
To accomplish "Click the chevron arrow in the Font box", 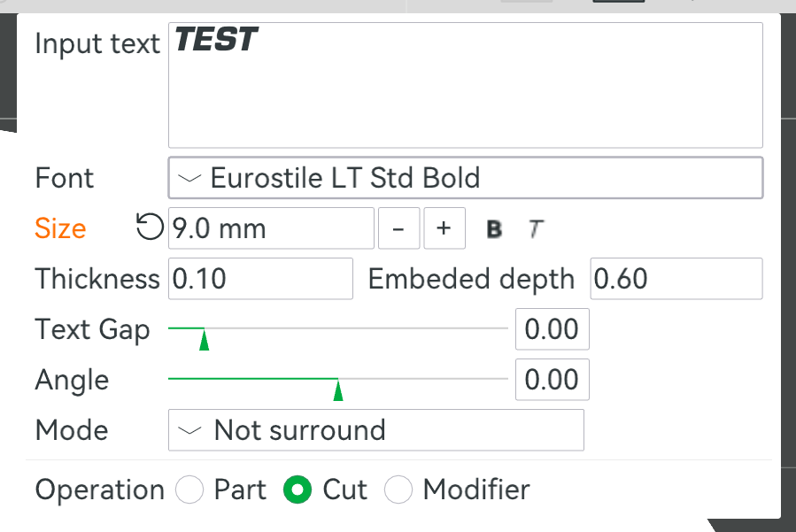I will click(189, 178).
